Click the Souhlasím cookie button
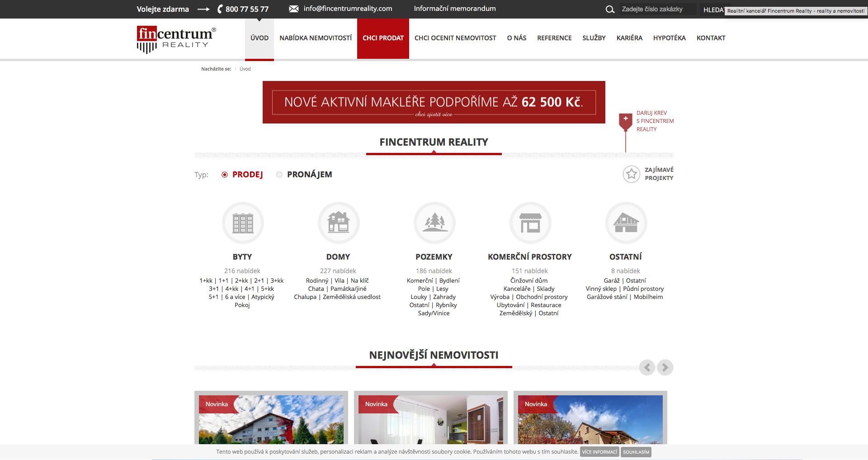868x460 pixels. (636, 452)
